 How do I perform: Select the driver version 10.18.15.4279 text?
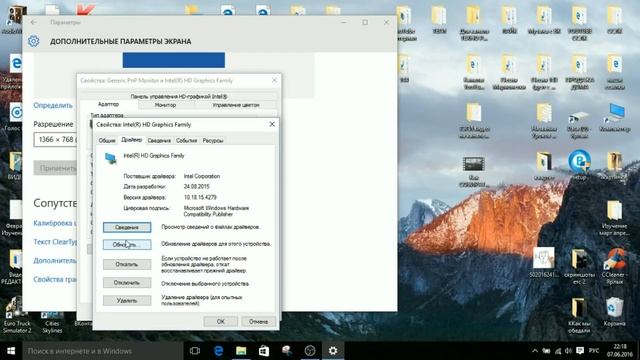[x=200, y=198]
